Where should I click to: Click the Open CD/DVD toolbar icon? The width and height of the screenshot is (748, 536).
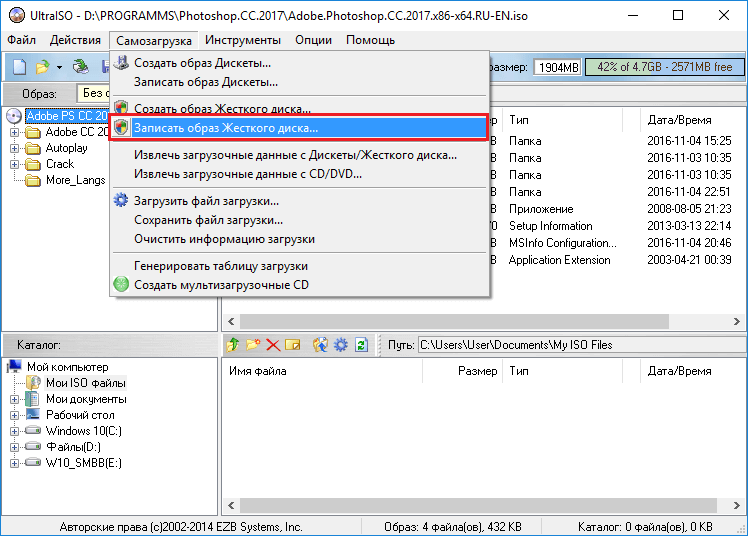point(81,67)
